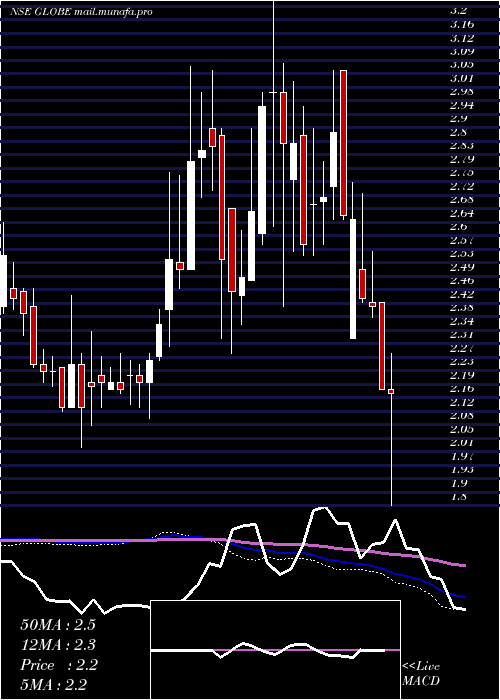Click the 3.01 price axis label
The image size is (500, 700).
[x=462, y=78]
